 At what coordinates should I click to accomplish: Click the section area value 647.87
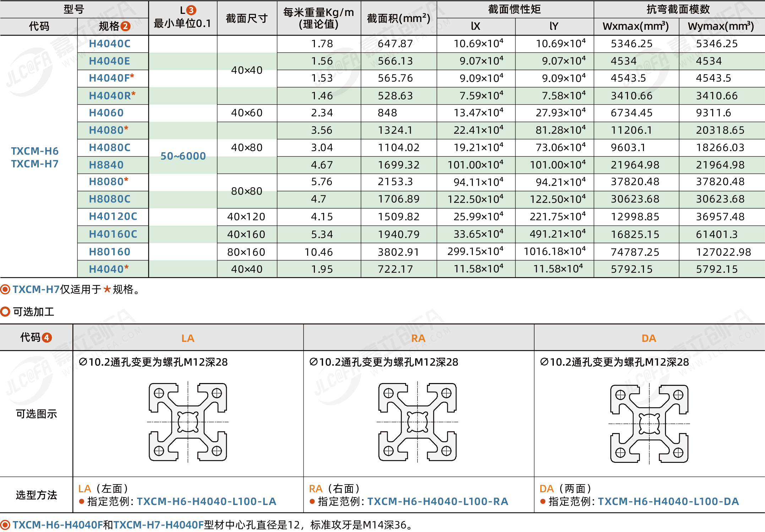[x=395, y=44]
